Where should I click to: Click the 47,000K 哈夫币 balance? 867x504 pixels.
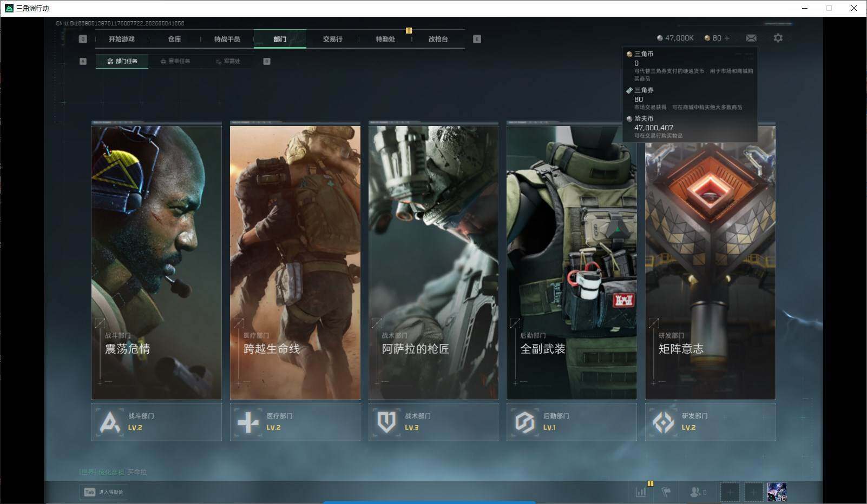click(675, 38)
